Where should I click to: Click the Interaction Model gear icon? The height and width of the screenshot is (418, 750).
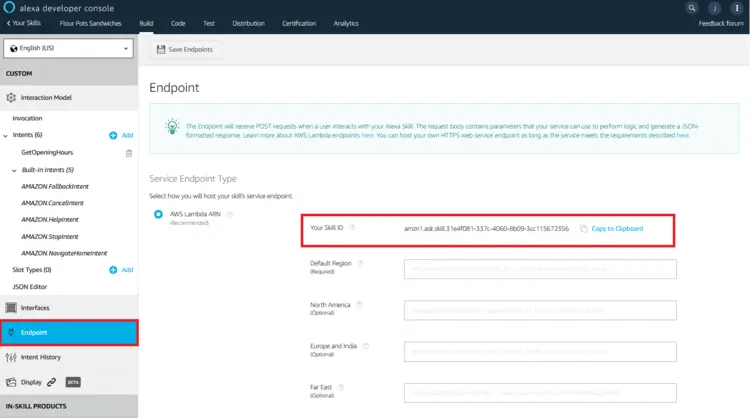pyautogui.click(x=11, y=98)
